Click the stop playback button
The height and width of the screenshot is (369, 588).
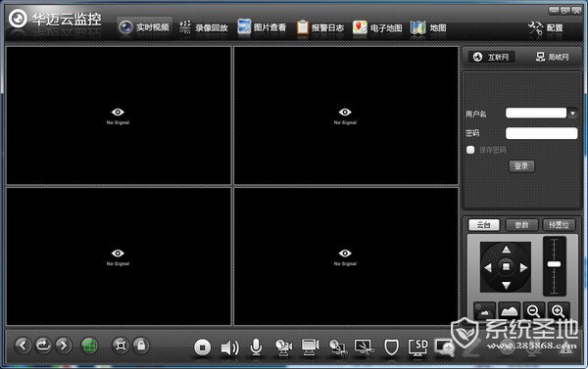tap(203, 347)
